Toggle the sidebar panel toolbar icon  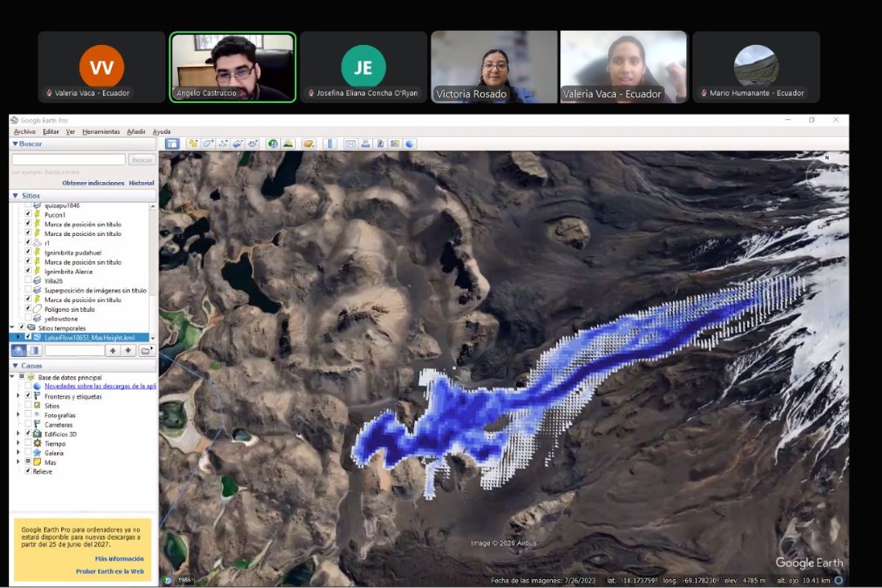pos(172,144)
